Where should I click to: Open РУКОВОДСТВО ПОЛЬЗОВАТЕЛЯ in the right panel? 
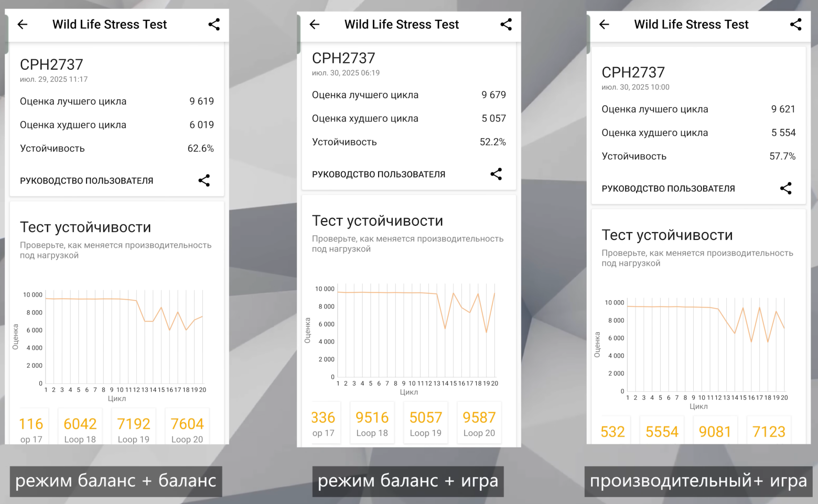click(x=668, y=189)
